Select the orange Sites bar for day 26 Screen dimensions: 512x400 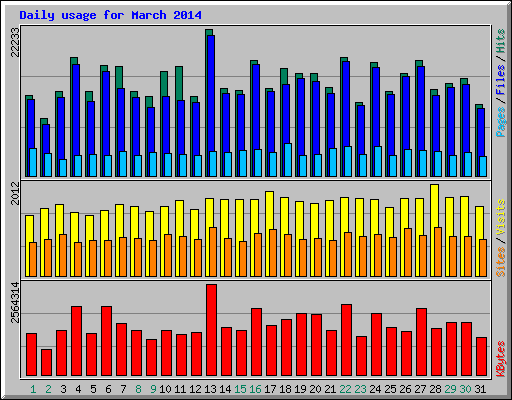click(x=408, y=252)
